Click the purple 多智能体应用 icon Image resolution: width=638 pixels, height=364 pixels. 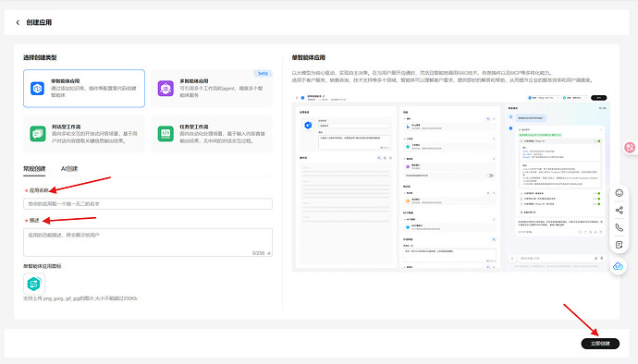pos(166,89)
